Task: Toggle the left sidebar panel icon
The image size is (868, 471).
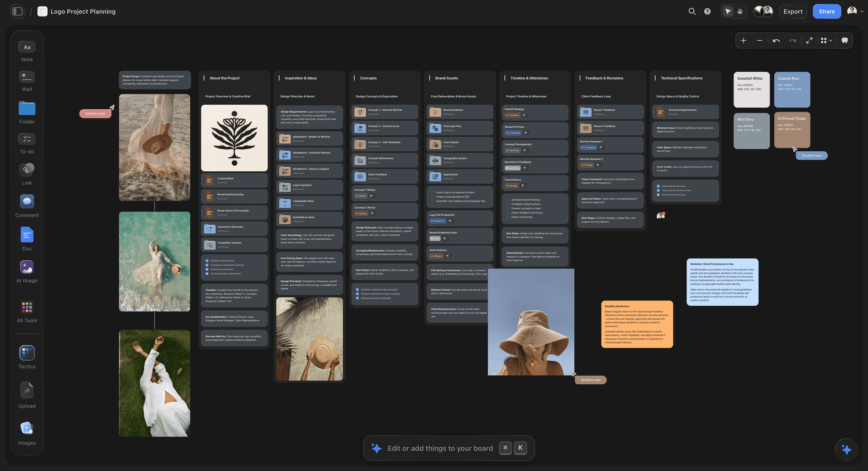Action: click(17, 11)
